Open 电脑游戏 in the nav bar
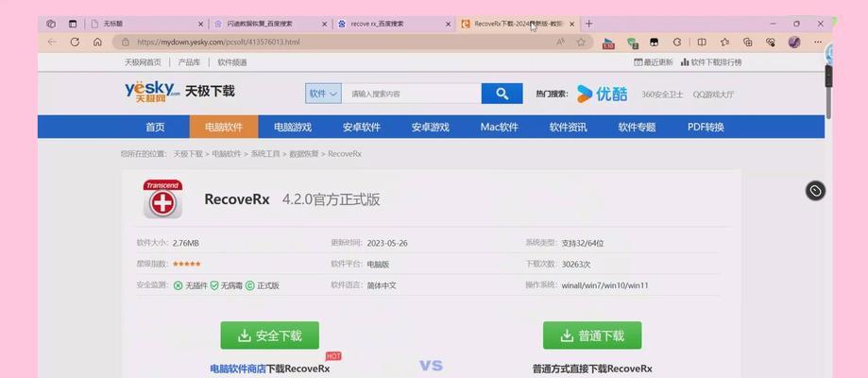This screenshot has width=868, height=378. coord(292,127)
